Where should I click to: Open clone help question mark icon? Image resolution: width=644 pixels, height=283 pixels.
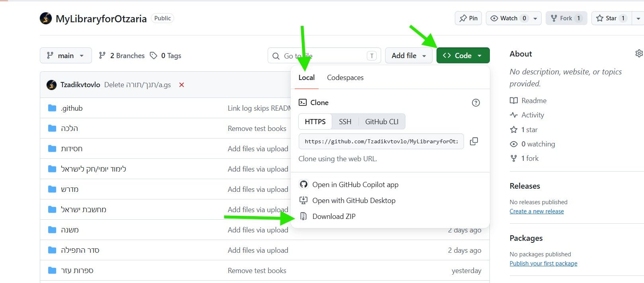click(476, 103)
